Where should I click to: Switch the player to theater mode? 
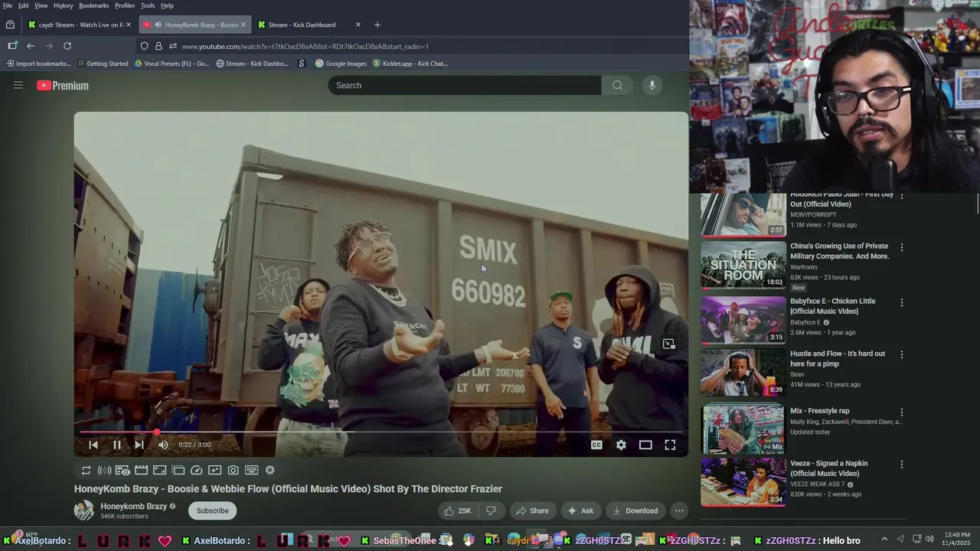pos(645,445)
